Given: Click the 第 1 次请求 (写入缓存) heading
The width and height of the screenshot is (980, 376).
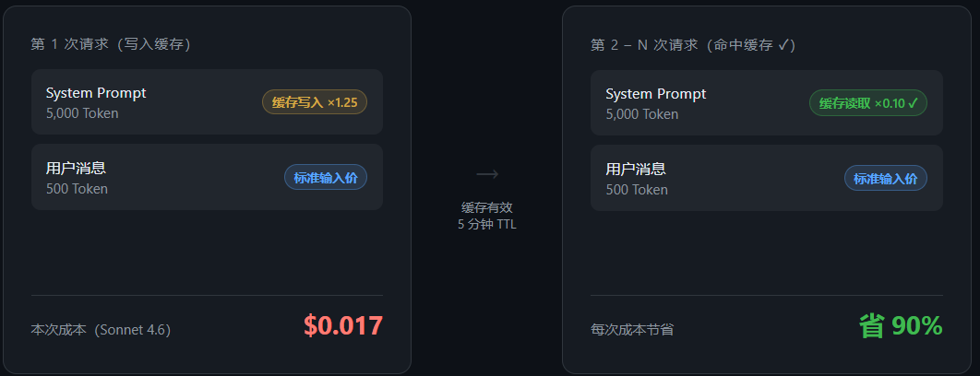Looking at the screenshot, I should click(x=111, y=44).
